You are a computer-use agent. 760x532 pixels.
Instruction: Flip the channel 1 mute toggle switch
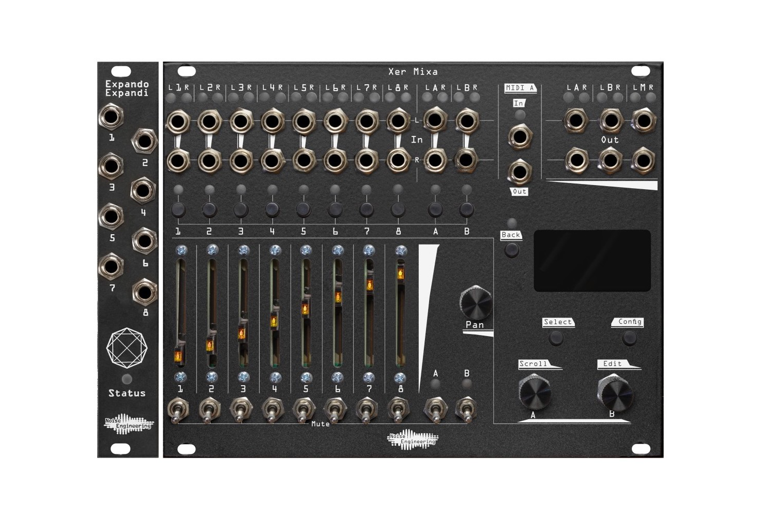tap(178, 410)
